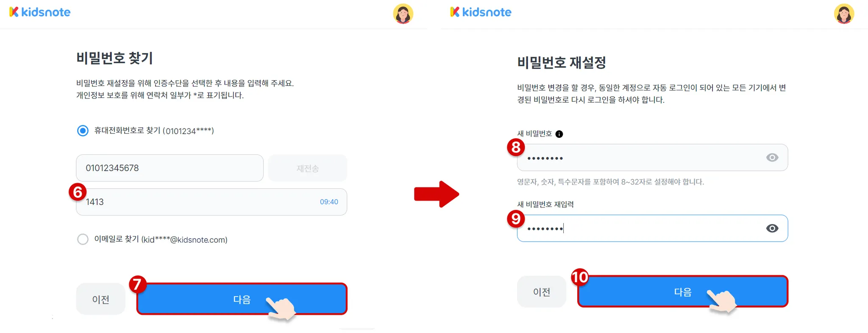Focus the 새 비밀번호 재입력 input field

point(652,229)
